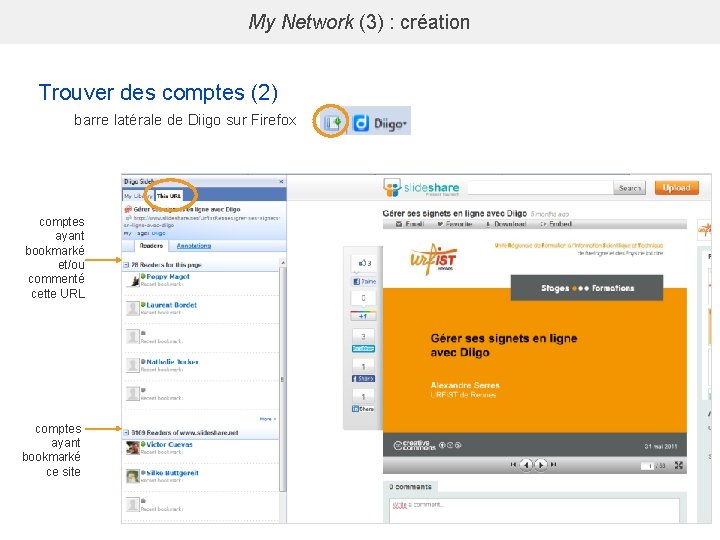
Task: Click the Twitter tweet button
Action: click(363, 349)
